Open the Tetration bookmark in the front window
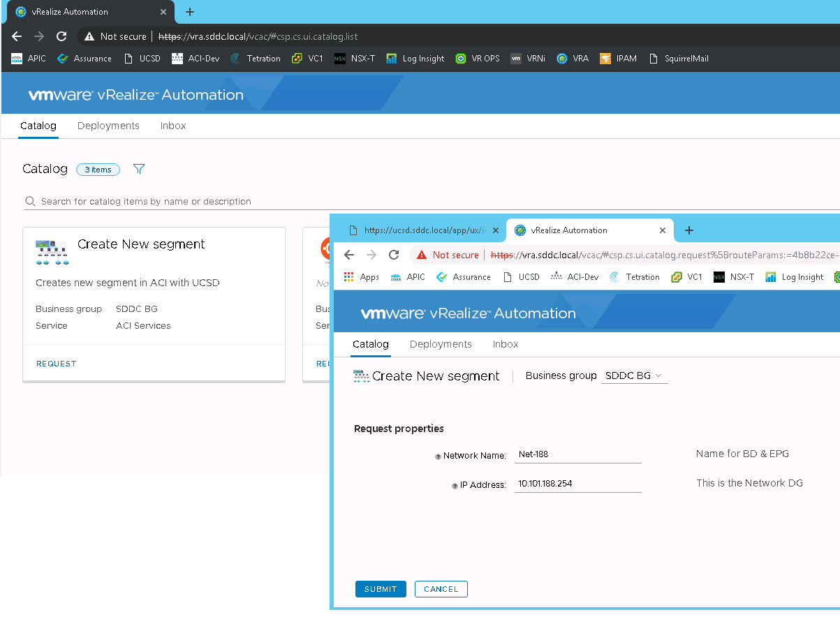This screenshot has height=617, width=840. (635, 277)
